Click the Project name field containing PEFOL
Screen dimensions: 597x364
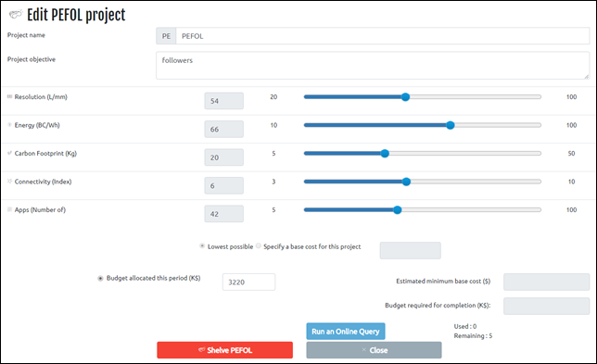(x=383, y=36)
